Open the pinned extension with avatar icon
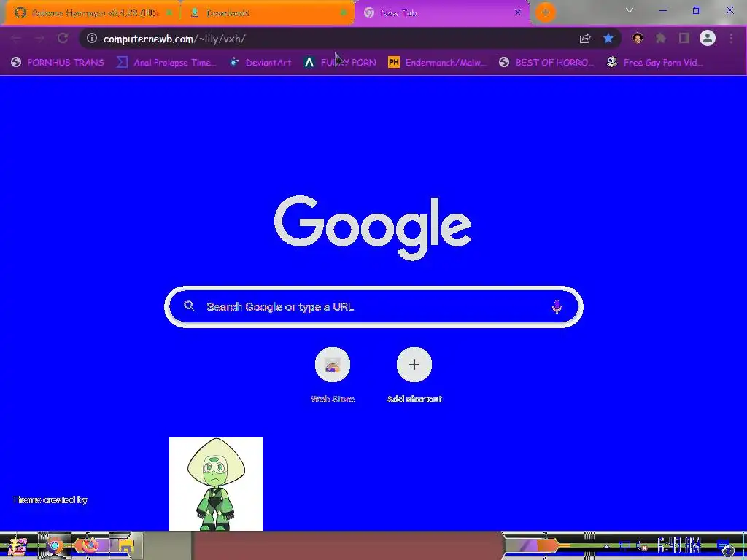747x560 pixels. [638, 39]
